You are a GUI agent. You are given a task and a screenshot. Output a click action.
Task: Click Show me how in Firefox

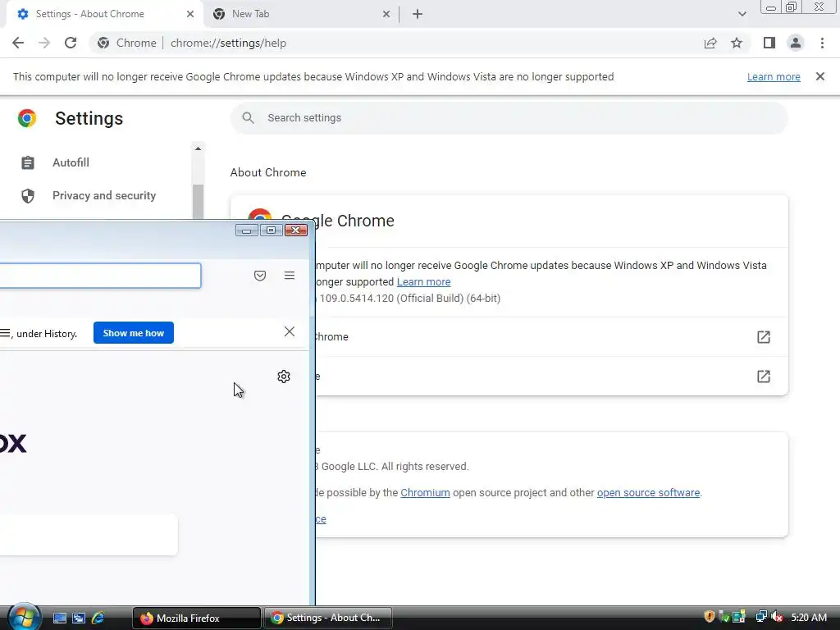[134, 333]
